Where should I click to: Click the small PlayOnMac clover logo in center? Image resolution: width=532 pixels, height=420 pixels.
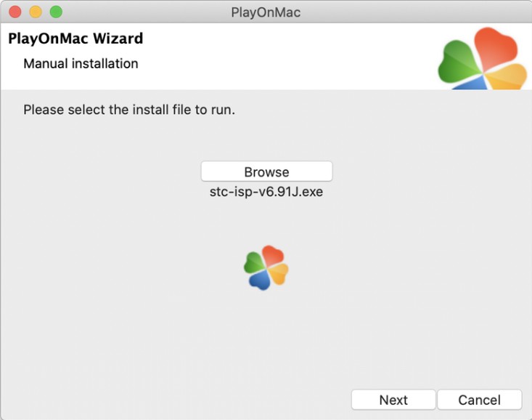[266, 267]
